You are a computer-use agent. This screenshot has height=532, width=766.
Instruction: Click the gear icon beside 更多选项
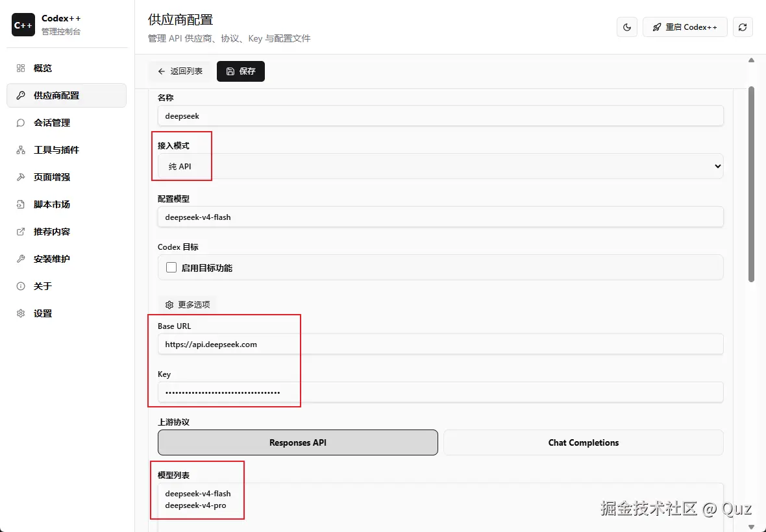pos(169,305)
